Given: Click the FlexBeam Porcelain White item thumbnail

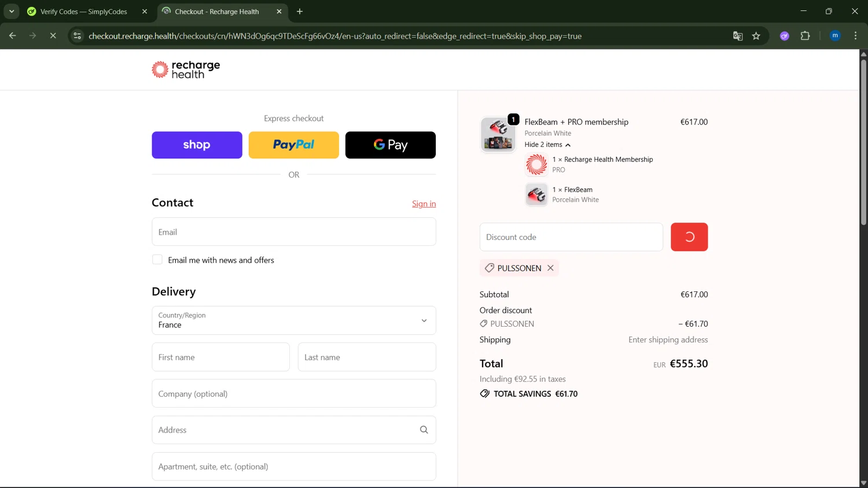Looking at the screenshot, I should click(x=536, y=195).
